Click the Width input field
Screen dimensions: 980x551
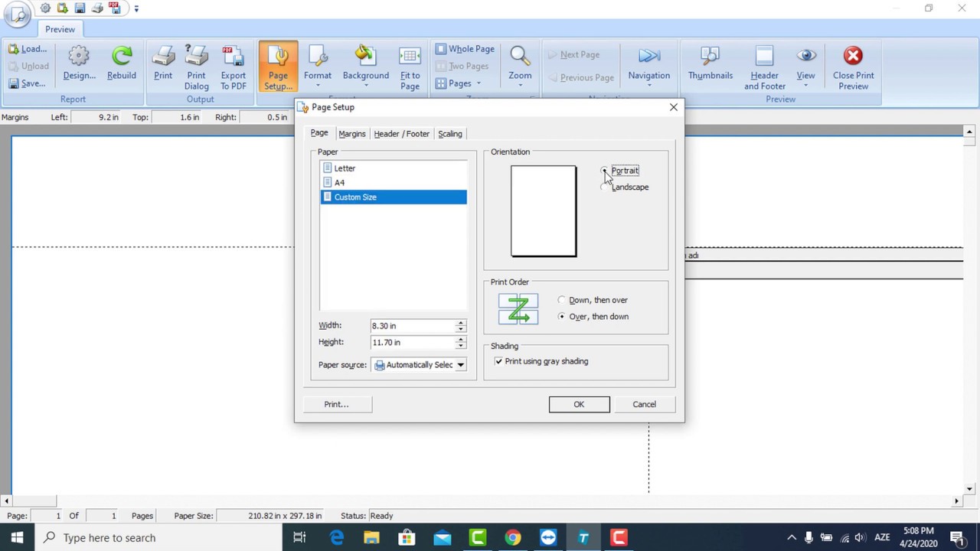click(413, 326)
